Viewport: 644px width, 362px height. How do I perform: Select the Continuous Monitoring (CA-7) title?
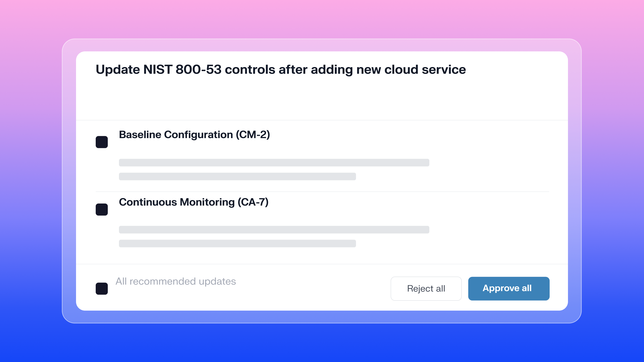[x=193, y=202]
